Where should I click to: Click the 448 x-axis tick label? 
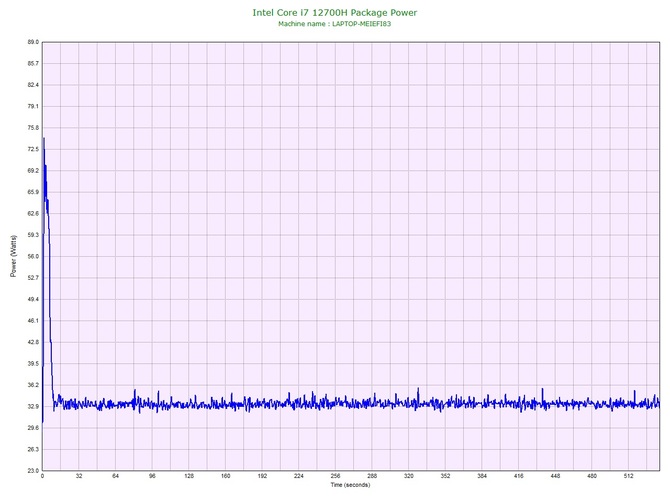(555, 476)
